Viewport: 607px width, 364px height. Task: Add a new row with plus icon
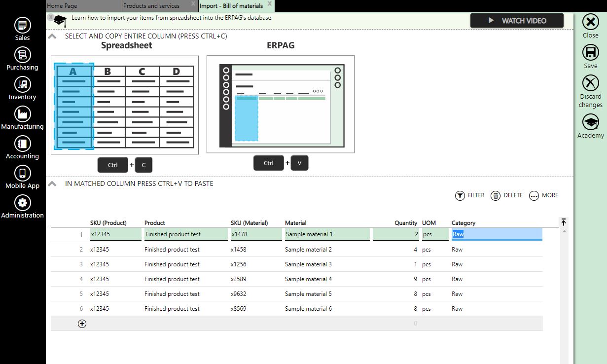coord(82,324)
